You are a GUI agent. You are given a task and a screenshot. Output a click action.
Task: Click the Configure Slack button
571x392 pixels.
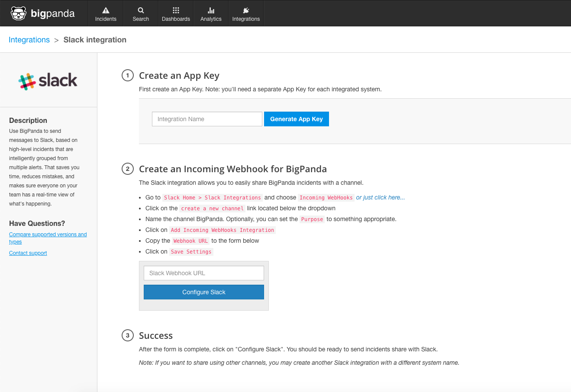coord(204,292)
